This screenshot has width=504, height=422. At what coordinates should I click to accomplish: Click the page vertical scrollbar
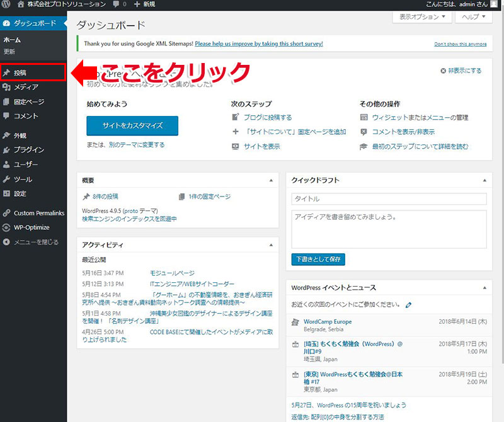click(501, 186)
